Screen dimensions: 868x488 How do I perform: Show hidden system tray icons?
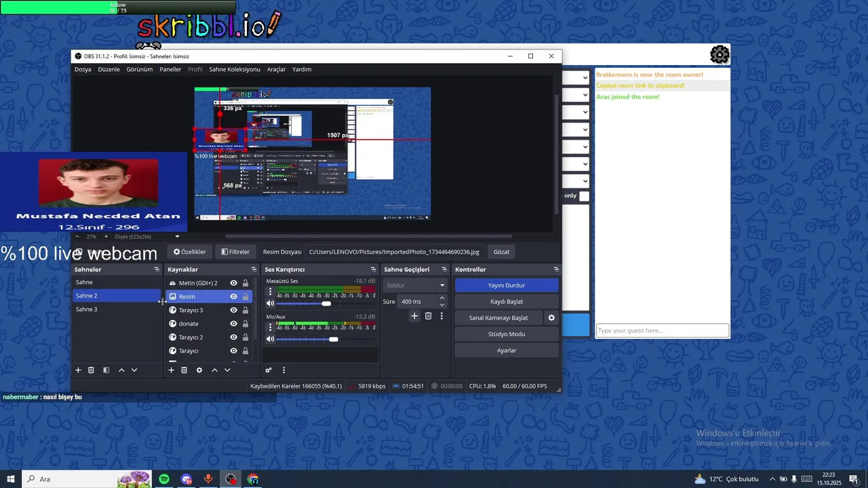pyautogui.click(x=772, y=479)
